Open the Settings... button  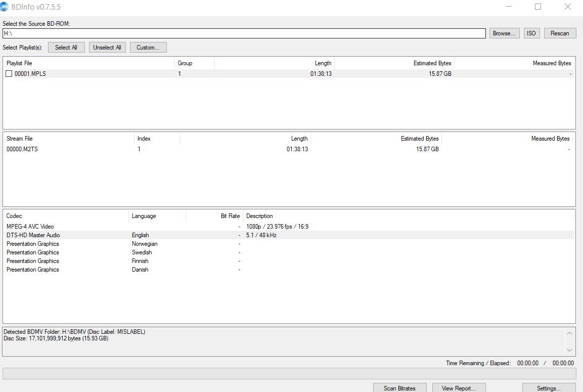point(549,388)
